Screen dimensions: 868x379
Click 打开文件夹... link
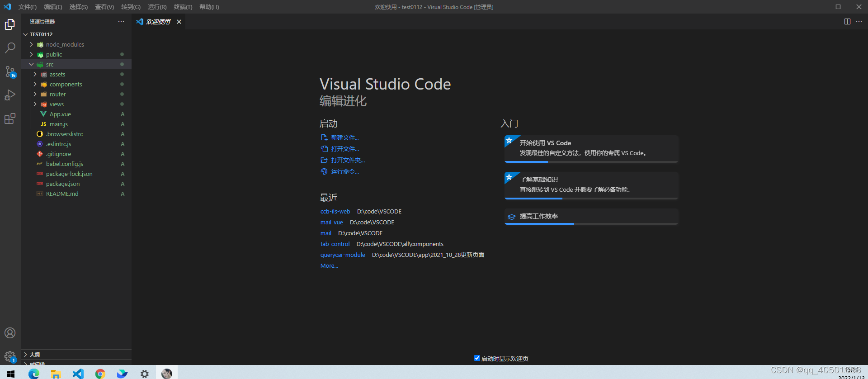pos(348,160)
